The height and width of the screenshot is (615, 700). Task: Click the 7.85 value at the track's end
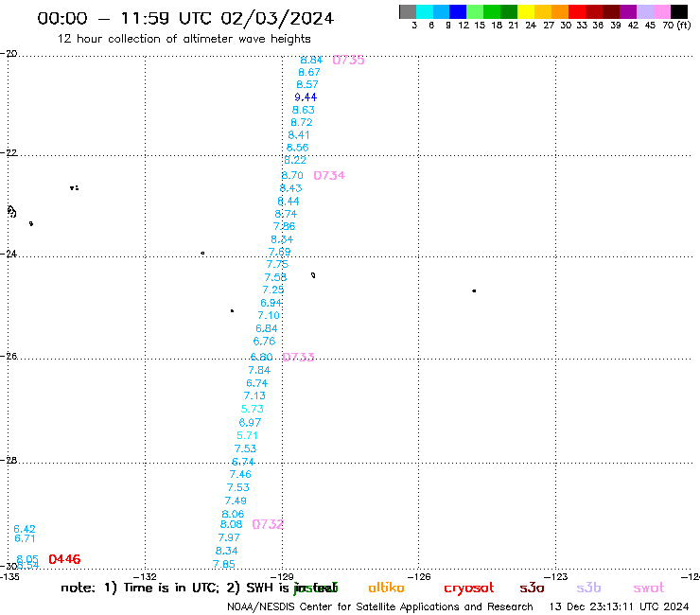pos(224,564)
